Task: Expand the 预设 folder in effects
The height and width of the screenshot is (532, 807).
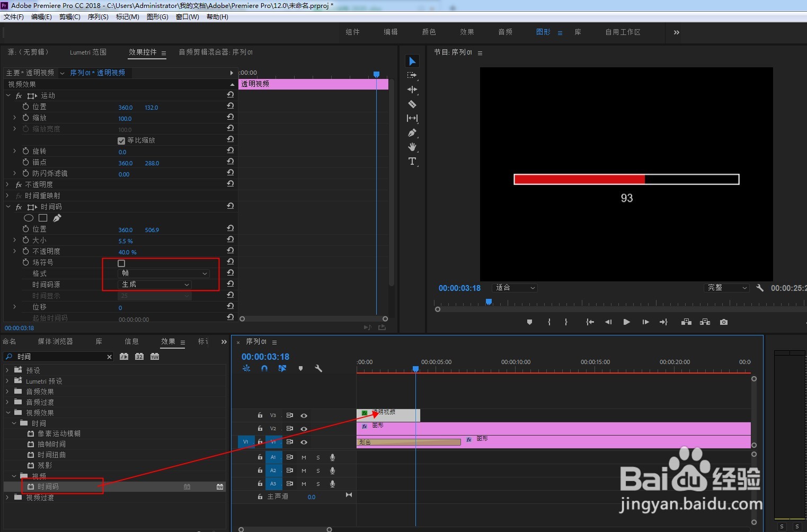Action: click(x=7, y=370)
